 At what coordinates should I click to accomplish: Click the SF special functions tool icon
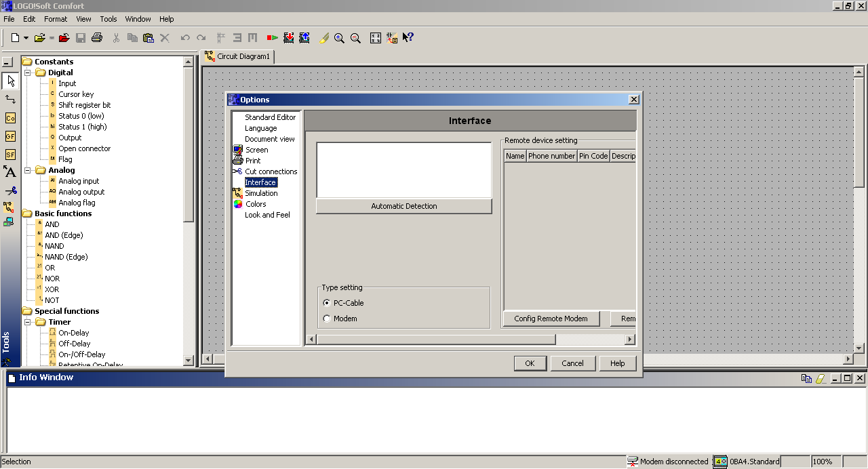click(10, 155)
